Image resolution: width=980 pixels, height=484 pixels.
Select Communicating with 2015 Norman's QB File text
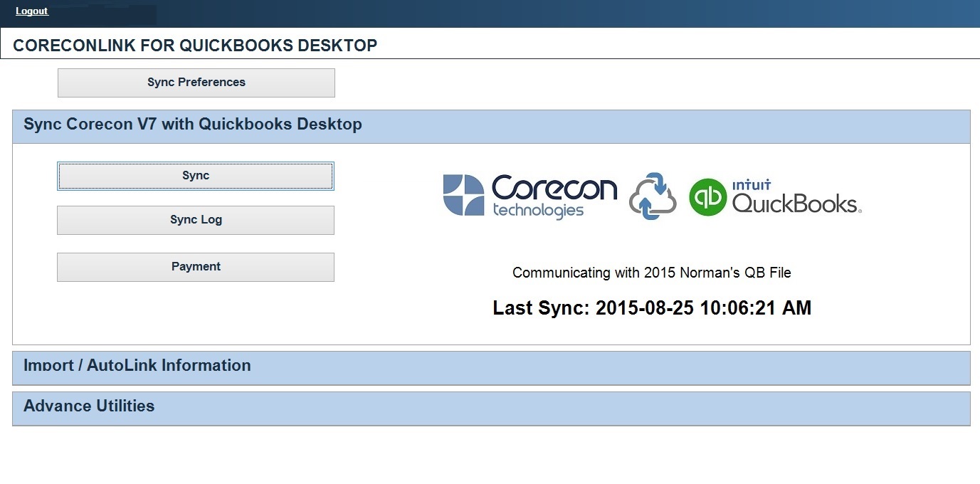[652, 273]
